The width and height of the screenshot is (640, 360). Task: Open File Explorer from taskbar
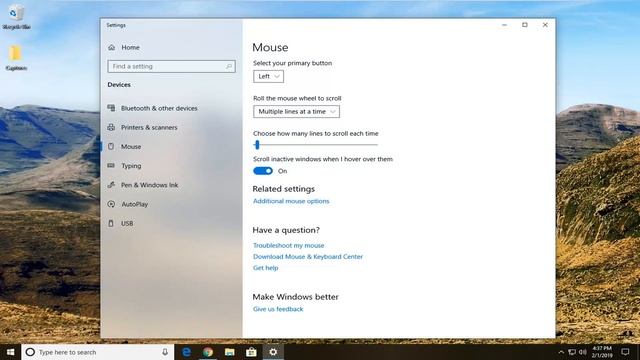pos(229,352)
